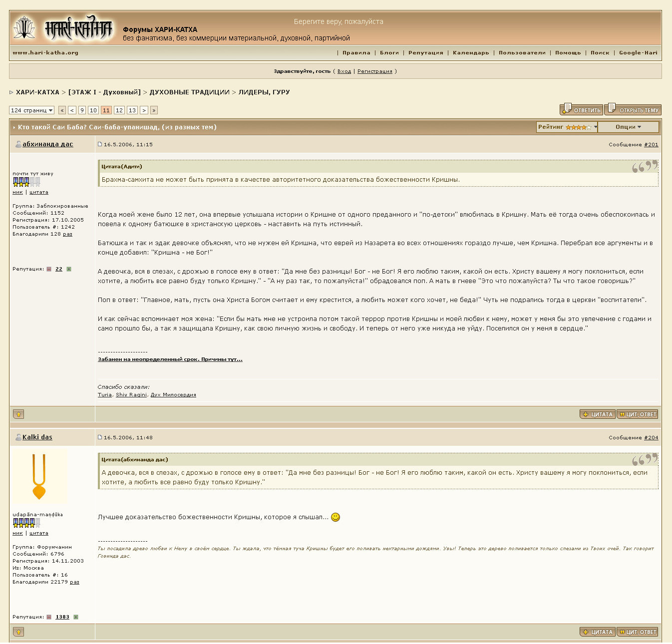Image resolution: width=672 pixels, height=644 pixels.
Task: Click the post icon beside the 16.5.2006, 11:15 date
Action: pyautogui.click(x=100, y=144)
